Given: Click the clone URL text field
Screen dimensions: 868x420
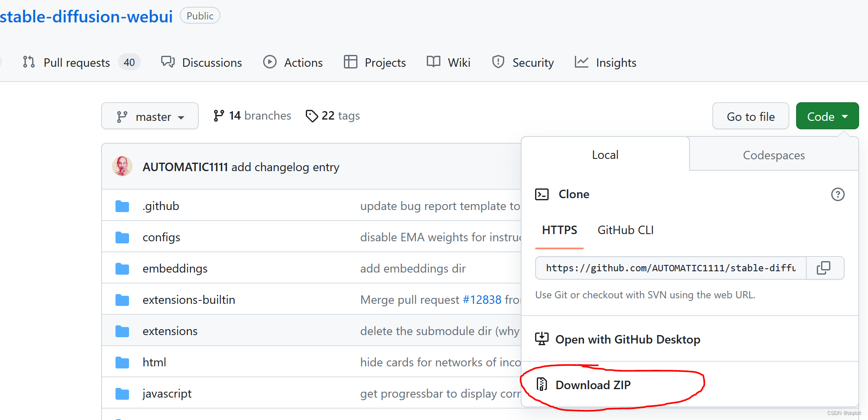Looking at the screenshot, I should (x=670, y=268).
